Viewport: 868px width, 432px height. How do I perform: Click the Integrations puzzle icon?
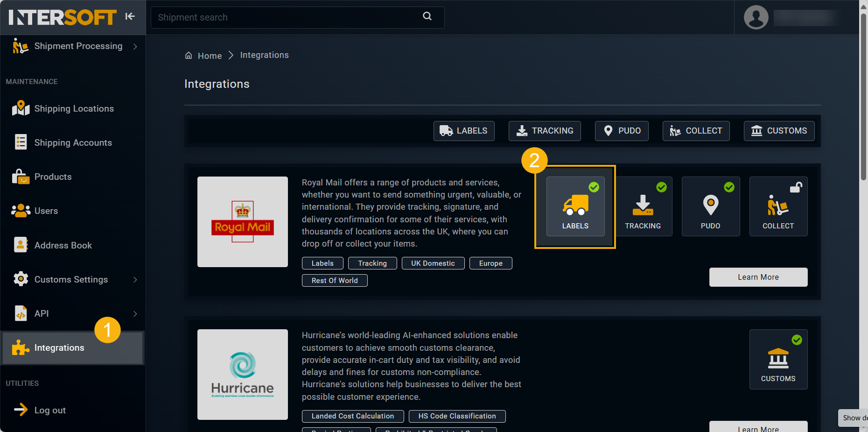coord(21,347)
